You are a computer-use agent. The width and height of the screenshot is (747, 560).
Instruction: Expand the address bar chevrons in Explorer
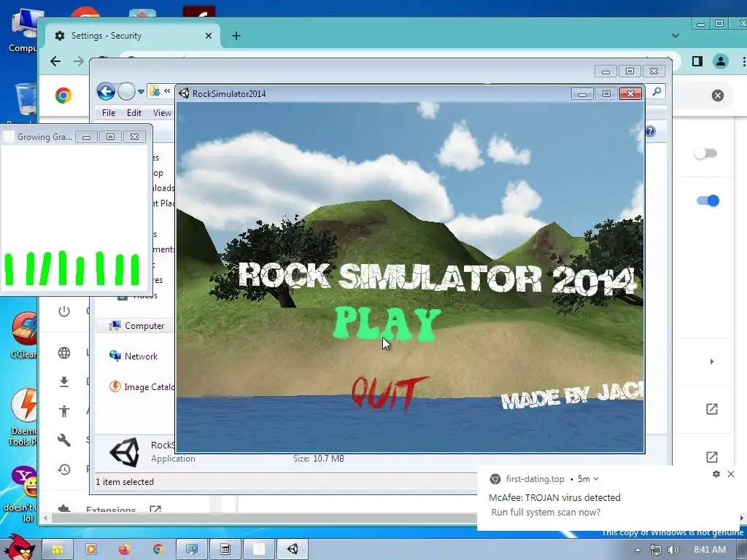[167, 90]
